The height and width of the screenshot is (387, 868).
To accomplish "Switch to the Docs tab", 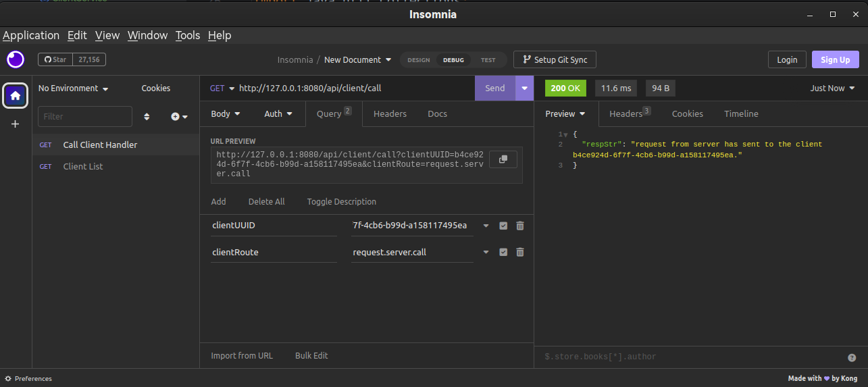I will pos(438,113).
